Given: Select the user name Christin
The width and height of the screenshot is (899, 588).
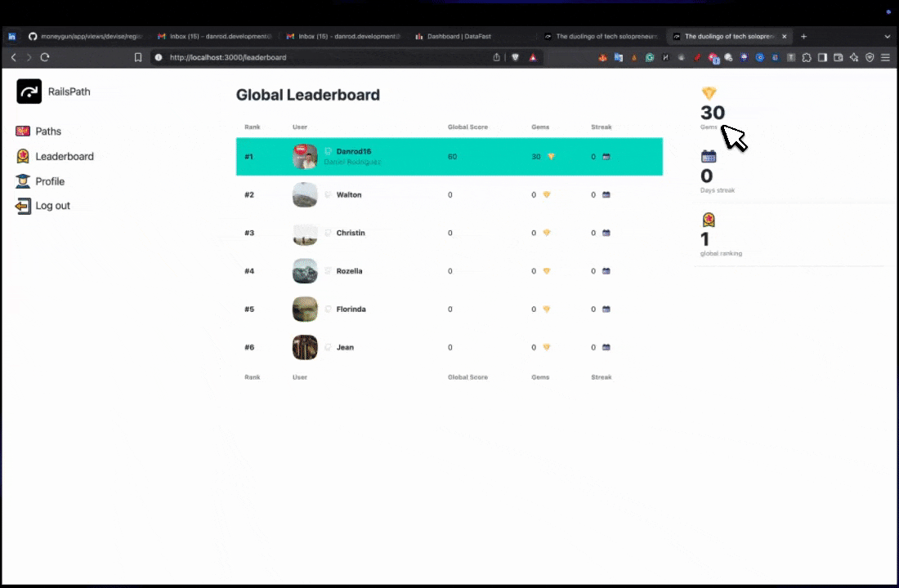Looking at the screenshot, I should click(351, 233).
